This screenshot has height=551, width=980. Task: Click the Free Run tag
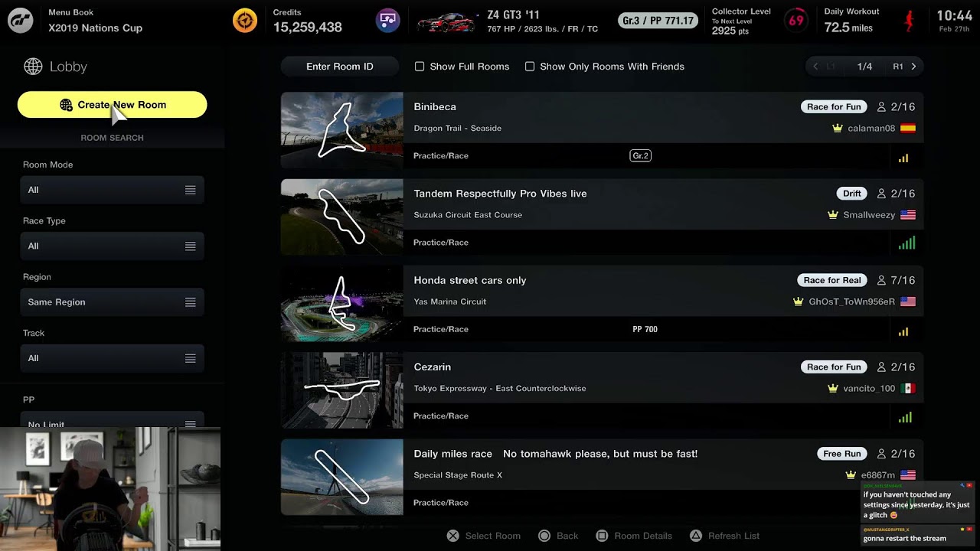point(842,454)
